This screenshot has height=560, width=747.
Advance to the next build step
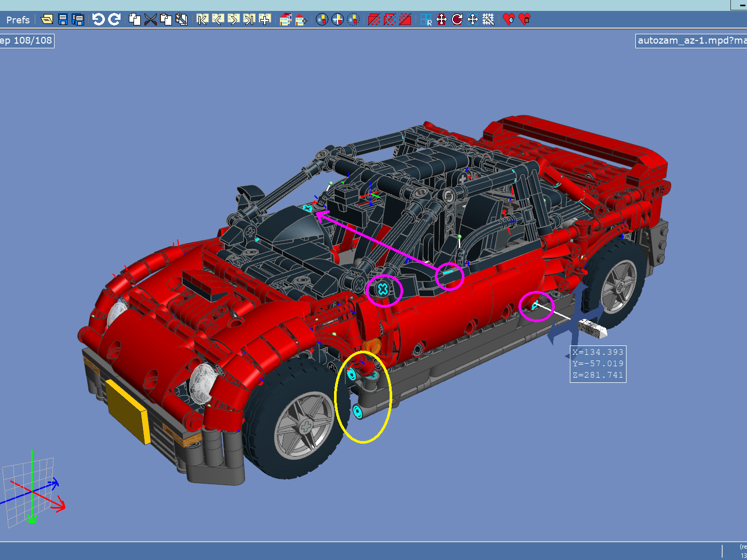coord(233,19)
